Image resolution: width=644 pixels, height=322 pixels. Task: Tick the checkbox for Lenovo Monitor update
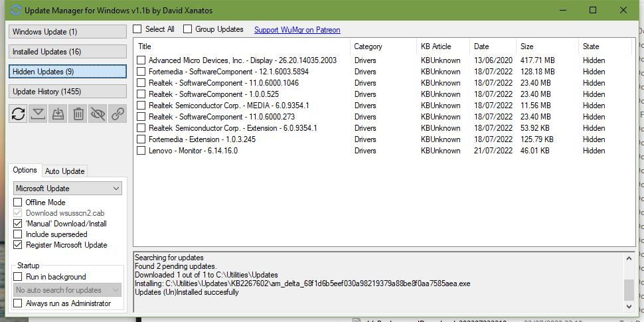[x=141, y=151]
